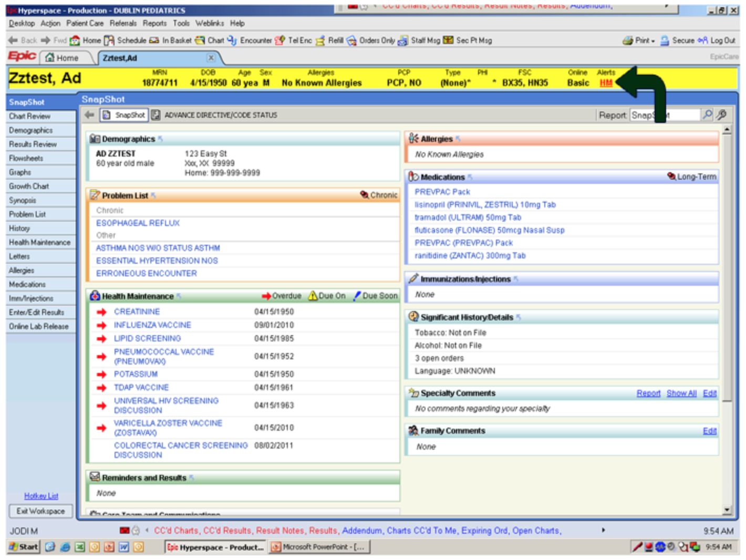Image resolution: width=746 pixels, height=560 pixels.
Task: Click LIPID SCREENING topic
Action: tap(147, 338)
